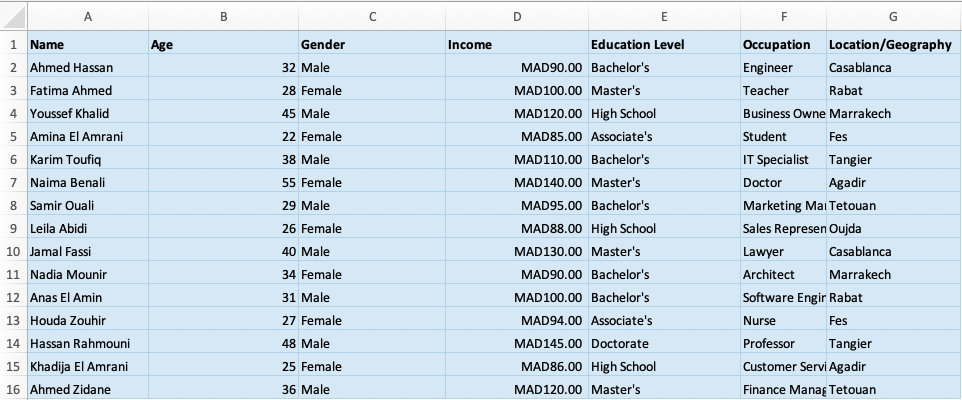Click the Location/Geography header cell
962x400 pixels.
pos(894,44)
